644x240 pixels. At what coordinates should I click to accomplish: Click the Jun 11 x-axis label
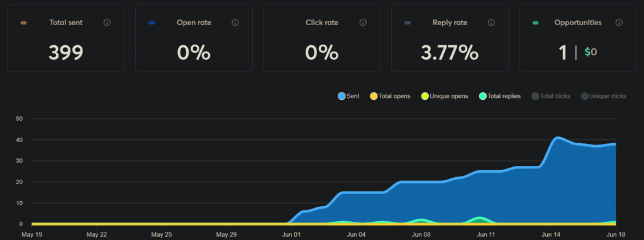coord(486,235)
